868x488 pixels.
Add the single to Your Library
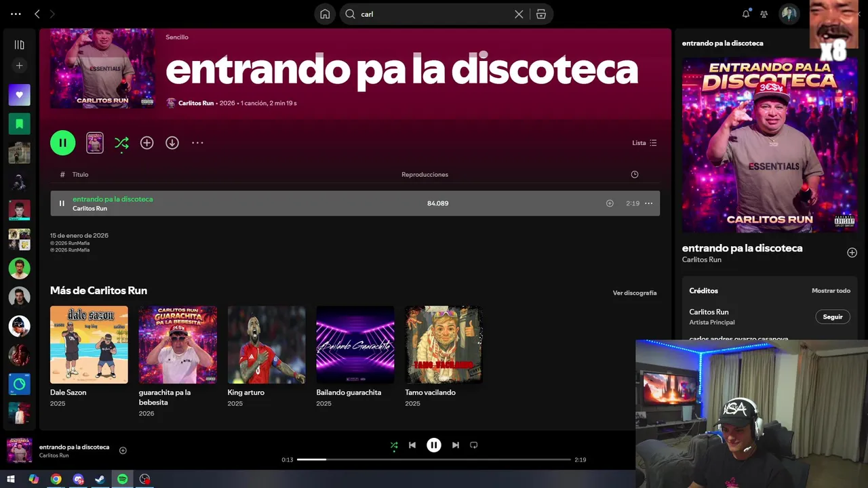(146, 142)
